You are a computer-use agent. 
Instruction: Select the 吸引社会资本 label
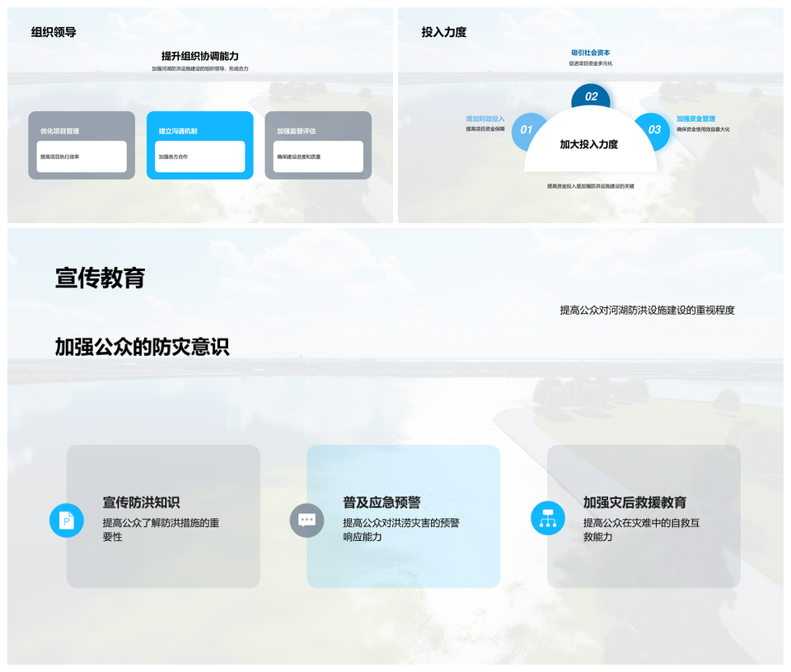click(x=590, y=53)
